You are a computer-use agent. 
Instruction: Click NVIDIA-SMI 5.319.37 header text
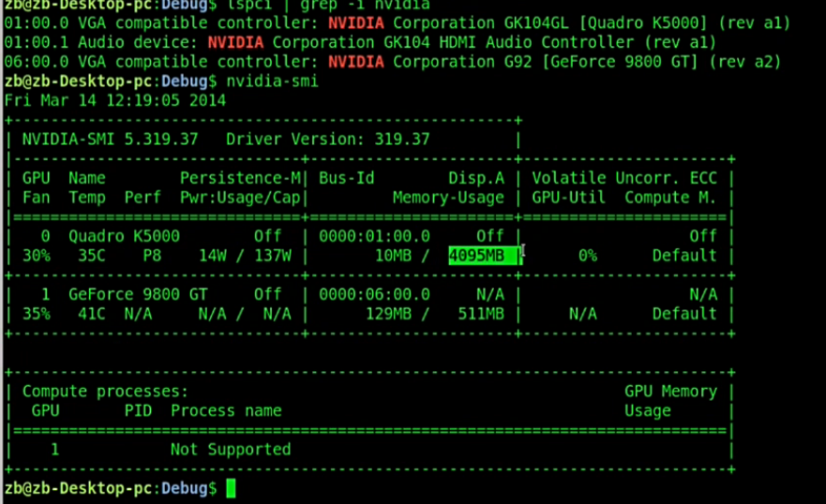[110, 140]
